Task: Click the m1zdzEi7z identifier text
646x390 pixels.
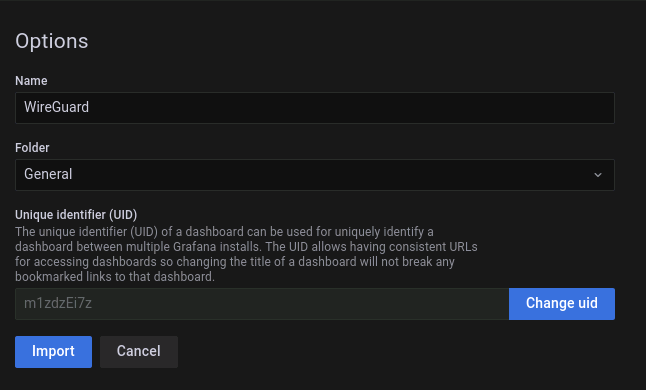Action: [x=58, y=303]
